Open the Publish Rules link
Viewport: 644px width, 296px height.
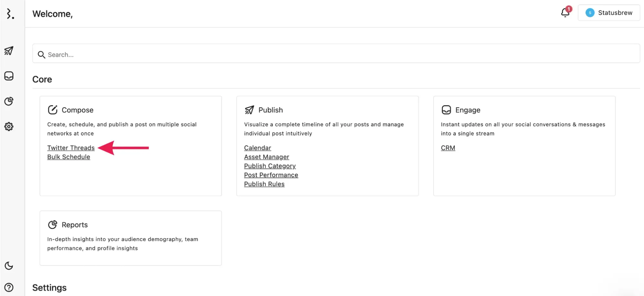pyautogui.click(x=264, y=184)
